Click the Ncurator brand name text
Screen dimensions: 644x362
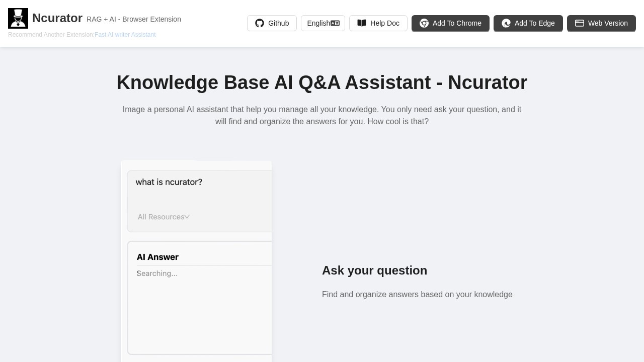pos(57,18)
